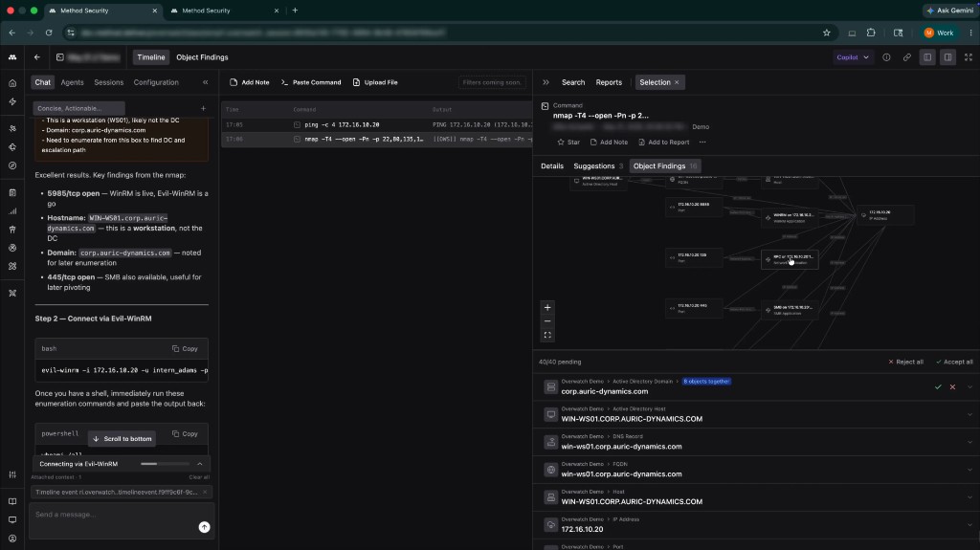The image size is (980, 550).
Task: Switch to the Search tab
Action: [573, 82]
